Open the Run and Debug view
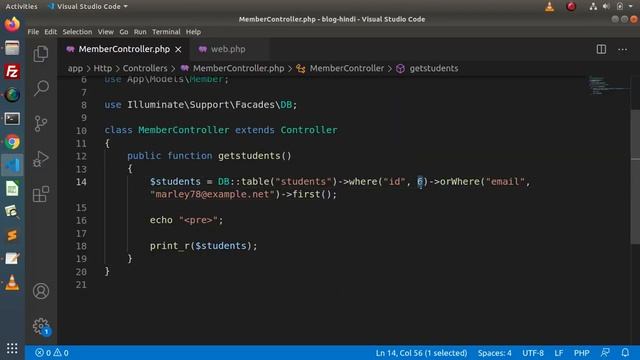 click(x=41, y=159)
